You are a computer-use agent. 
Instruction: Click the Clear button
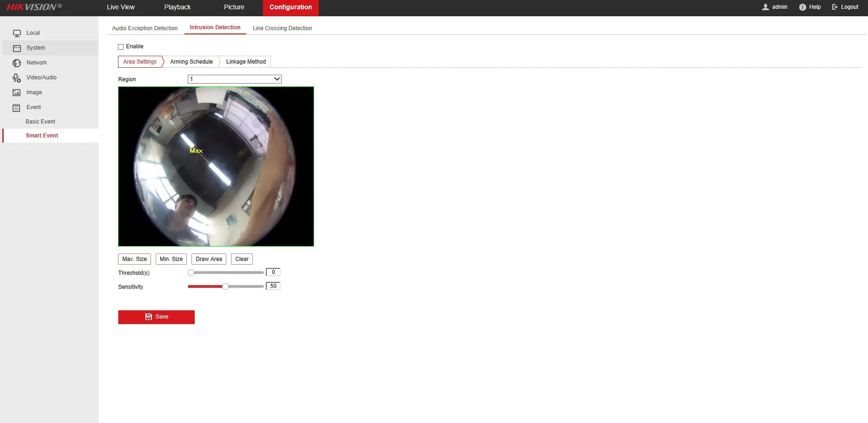242,259
